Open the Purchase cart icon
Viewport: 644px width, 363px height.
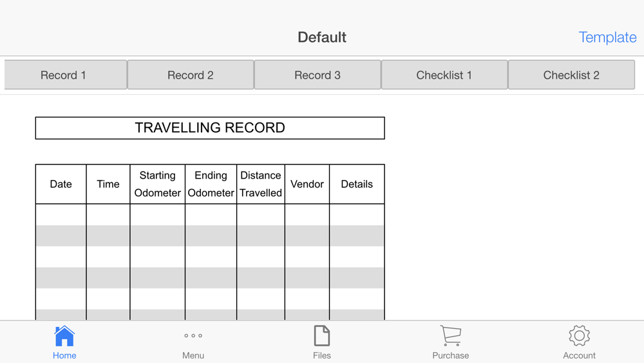(451, 336)
